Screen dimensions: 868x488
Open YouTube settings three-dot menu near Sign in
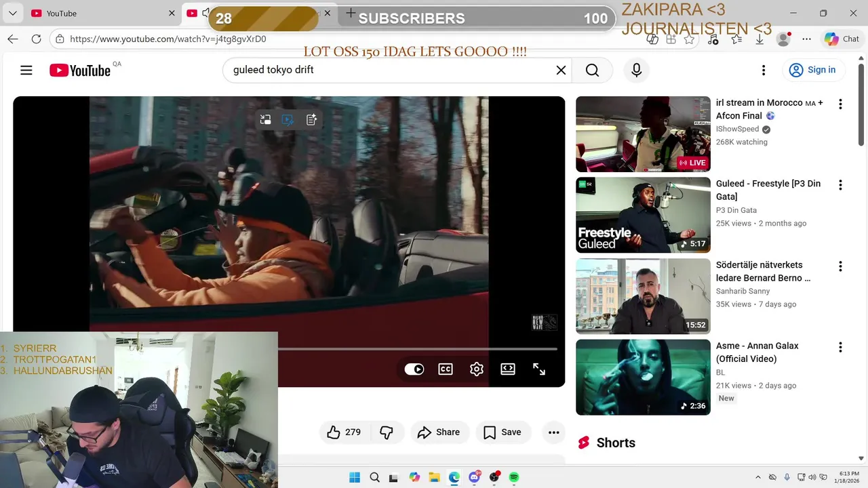click(x=764, y=70)
